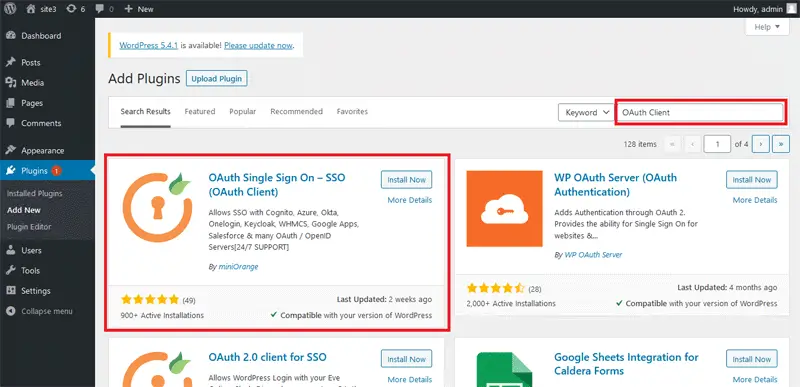Click the plus New icon in admin bar
The width and height of the screenshot is (800, 387).
pyautogui.click(x=129, y=9)
